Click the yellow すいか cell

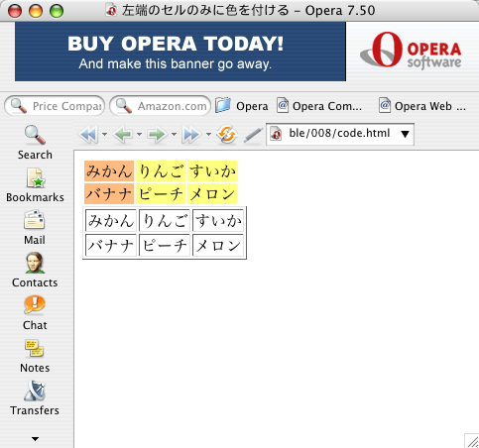click(212, 171)
